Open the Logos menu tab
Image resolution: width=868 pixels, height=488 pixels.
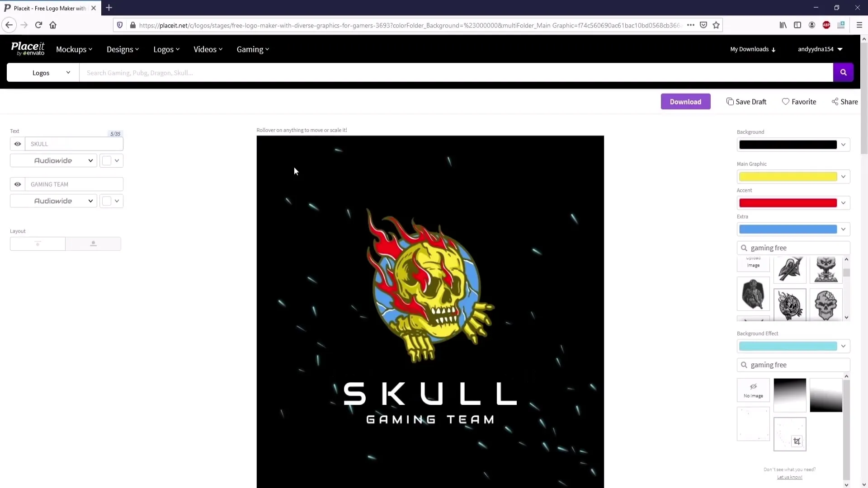[x=166, y=49]
